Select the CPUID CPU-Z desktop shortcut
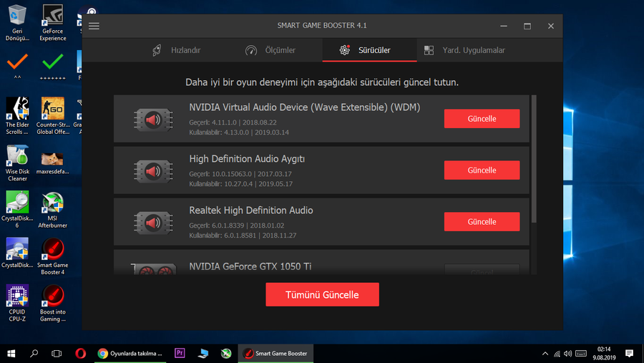644x363 pixels. click(x=17, y=304)
